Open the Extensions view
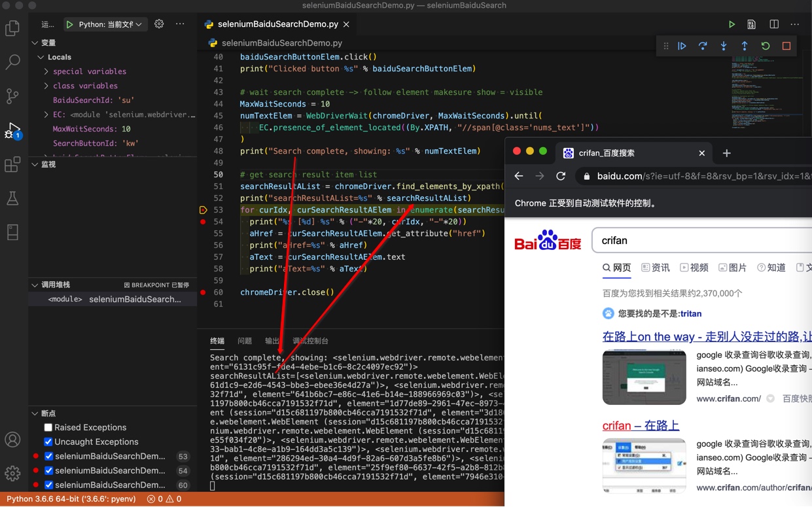The image size is (812, 507). point(12,164)
